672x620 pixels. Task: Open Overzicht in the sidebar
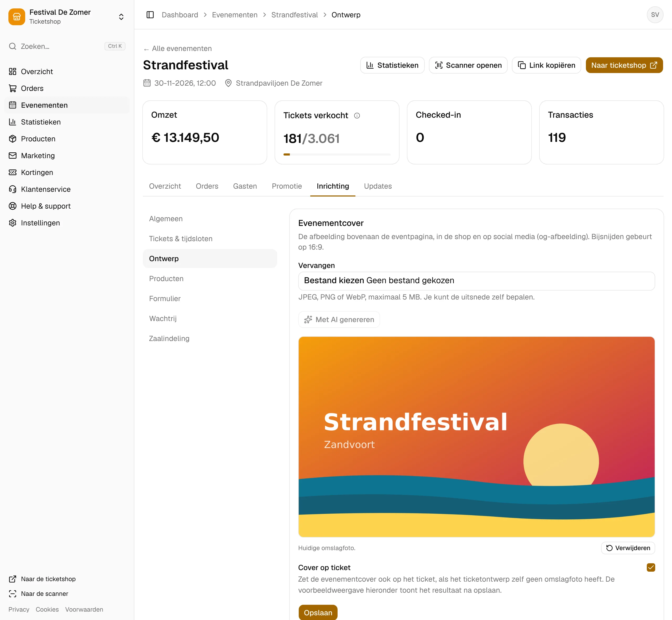pos(67,71)
